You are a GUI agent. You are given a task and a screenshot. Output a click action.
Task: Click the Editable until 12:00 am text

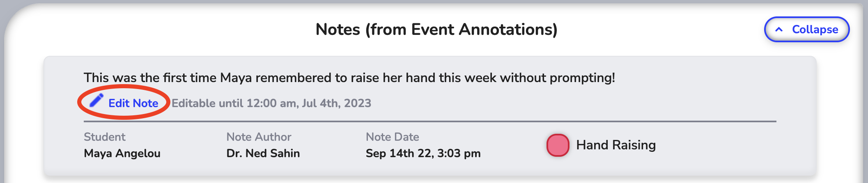click(x=236, y=103)
